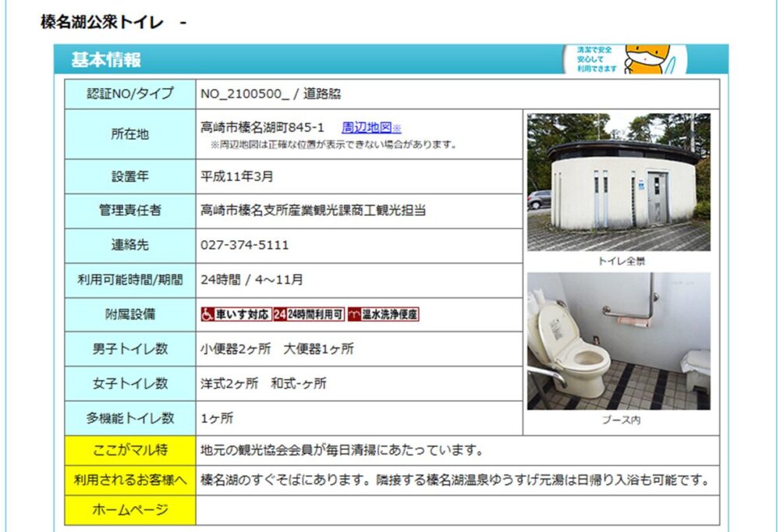The height and width of the screenshot is (532, 780).
Task: Click the ブース内 photo caption
Action: coord(621,420)
